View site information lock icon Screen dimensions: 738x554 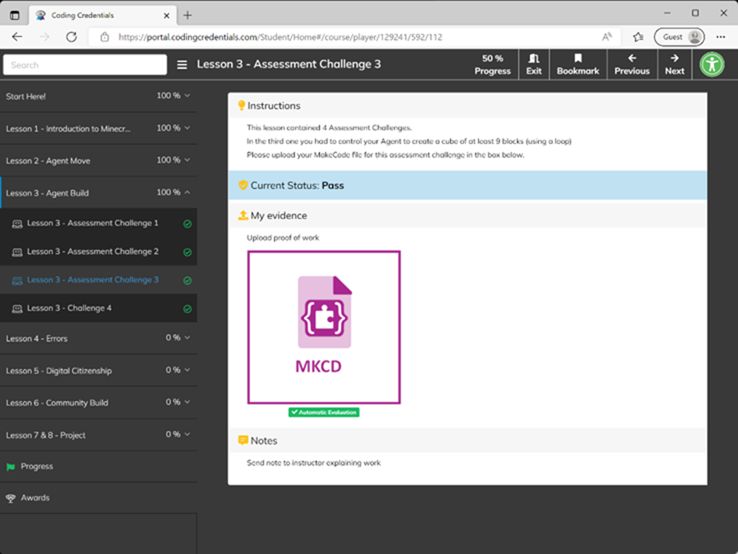coord(104,37)
